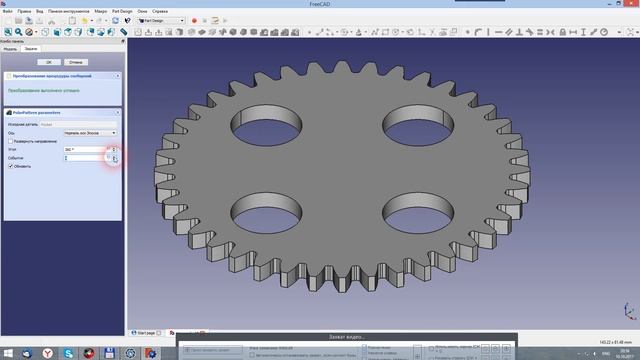This screenshot has height=360, width=640.
Task: Open the Part Design workbench dropdown
Action: [161, 20]
